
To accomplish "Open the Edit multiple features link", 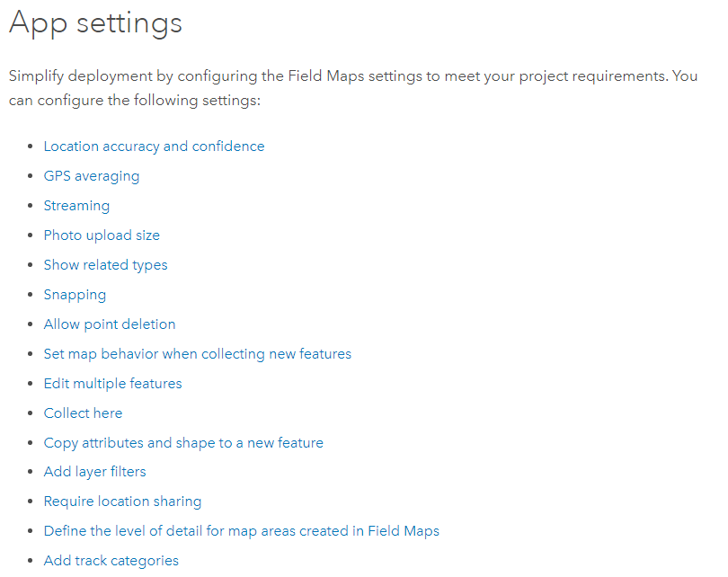I will (112, 384).
